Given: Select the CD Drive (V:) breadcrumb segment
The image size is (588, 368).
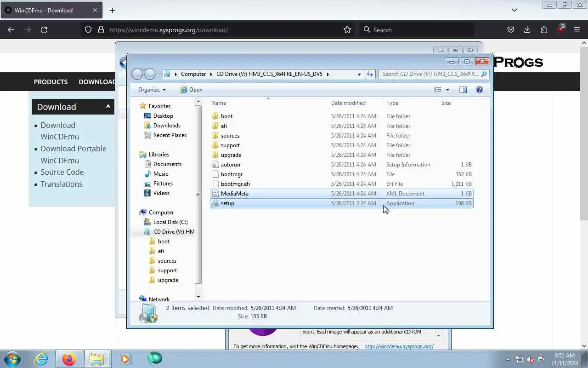Looking at the screenshot, I should (269, 74).
